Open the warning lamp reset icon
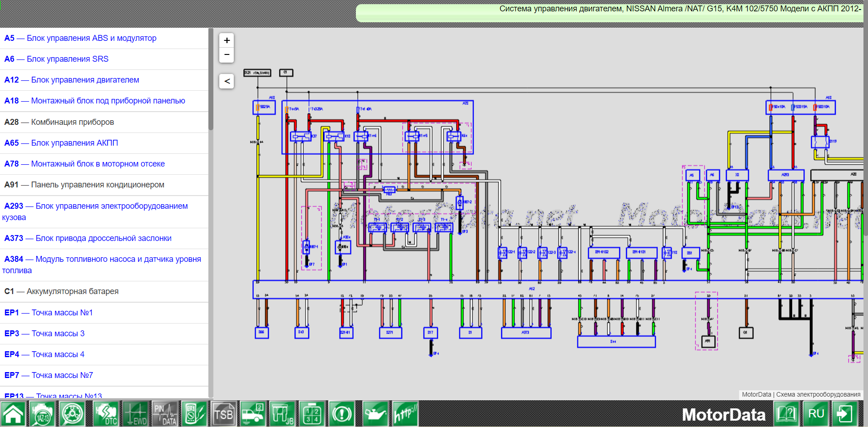Image resolution: width=868 pixels, height=427 pixels. click(342, 414)
